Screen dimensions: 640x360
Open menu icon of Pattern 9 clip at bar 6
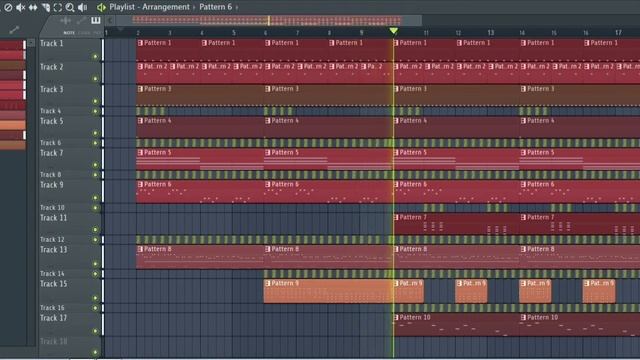(x=267, y=283)
